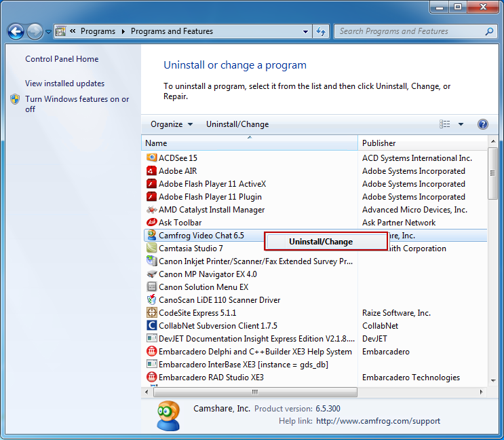This screenshot has height=440, width=504.
Task: Click Adobe Flash Player 11 ActiveX icon
Action: coord(151,183)
